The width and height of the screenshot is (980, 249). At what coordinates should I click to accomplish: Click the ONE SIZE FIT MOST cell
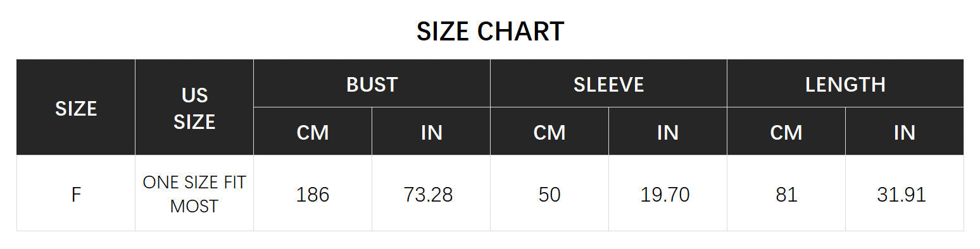pyautogui.click(x=194, y=193)
